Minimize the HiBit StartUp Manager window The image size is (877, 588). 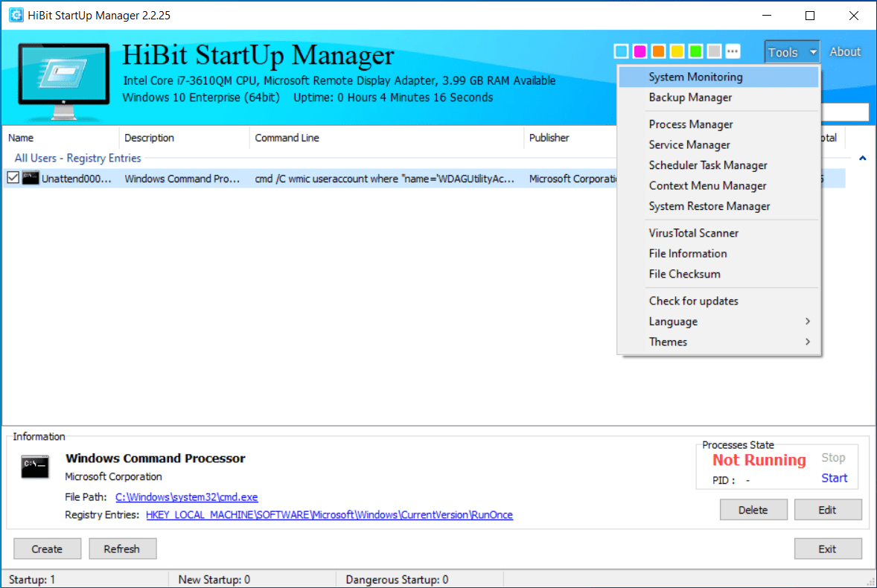tap(767, 15)
